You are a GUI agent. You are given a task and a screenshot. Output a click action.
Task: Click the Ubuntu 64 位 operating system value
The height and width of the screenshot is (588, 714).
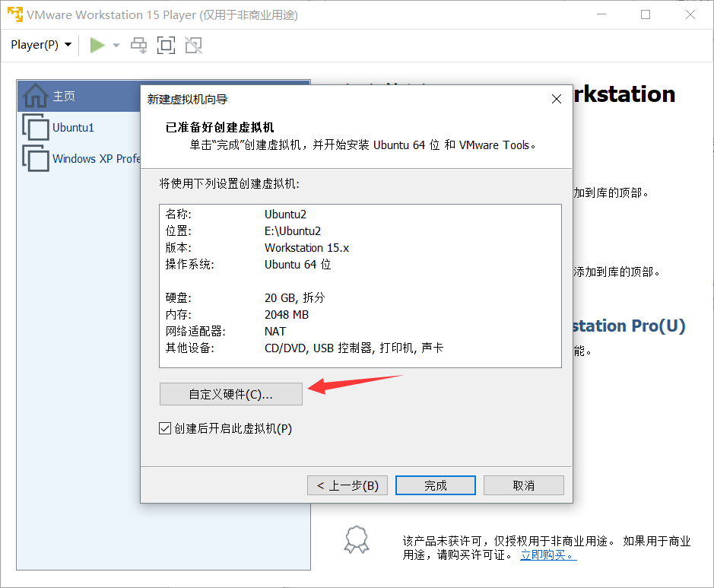pyautogui.click(x=298, y=265)
